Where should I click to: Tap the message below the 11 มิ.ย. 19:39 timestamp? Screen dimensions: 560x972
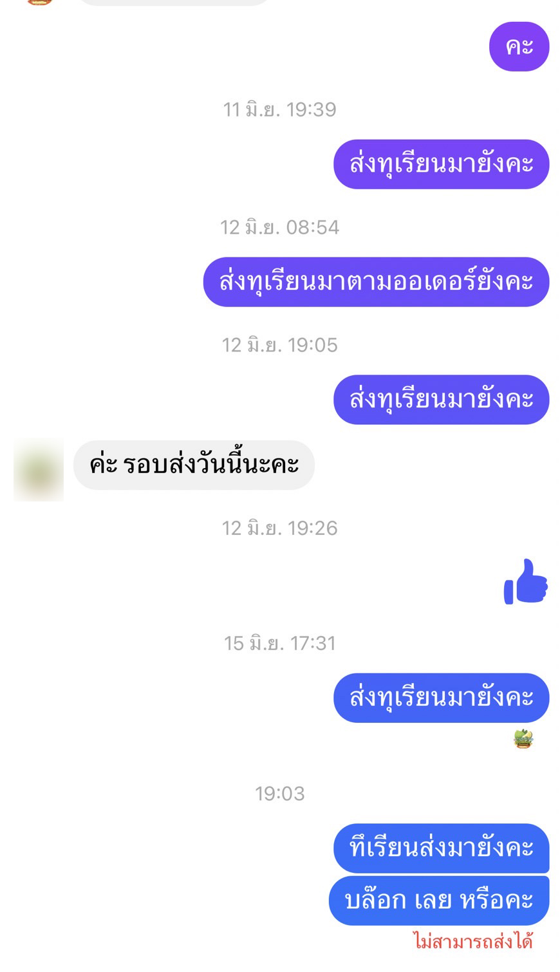point(441,164)
